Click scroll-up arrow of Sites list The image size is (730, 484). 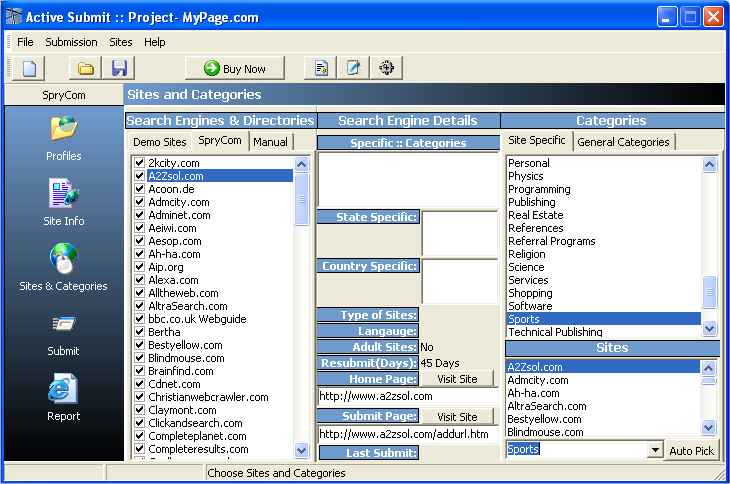click(708, 368)
